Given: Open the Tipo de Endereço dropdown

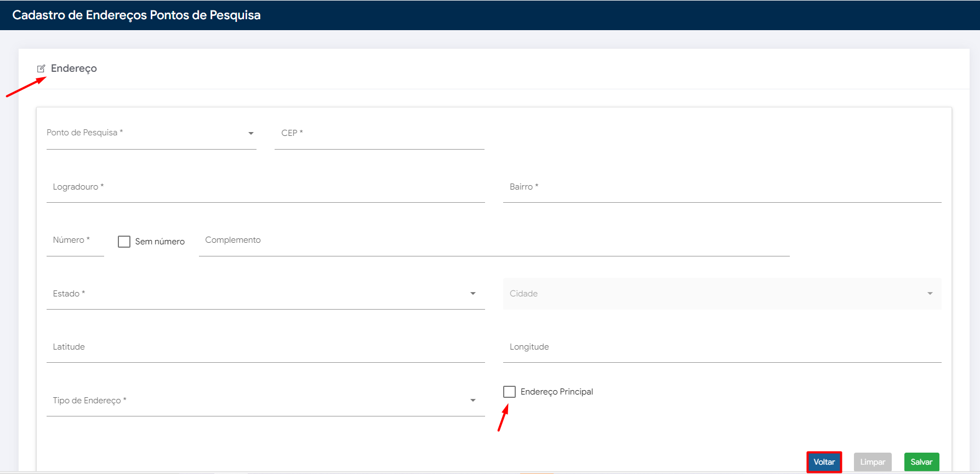Looking at the screenshot, I should 266,401.
